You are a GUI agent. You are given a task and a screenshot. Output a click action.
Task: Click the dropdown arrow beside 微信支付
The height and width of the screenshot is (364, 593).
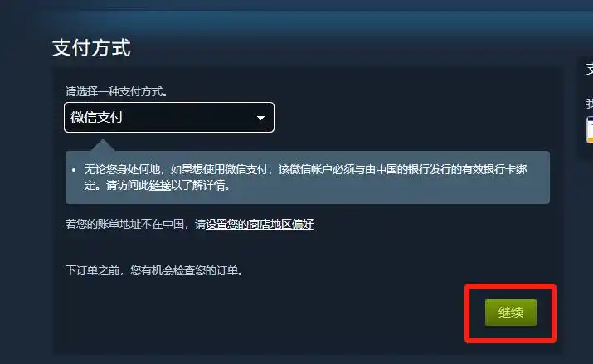pos(260,118)
